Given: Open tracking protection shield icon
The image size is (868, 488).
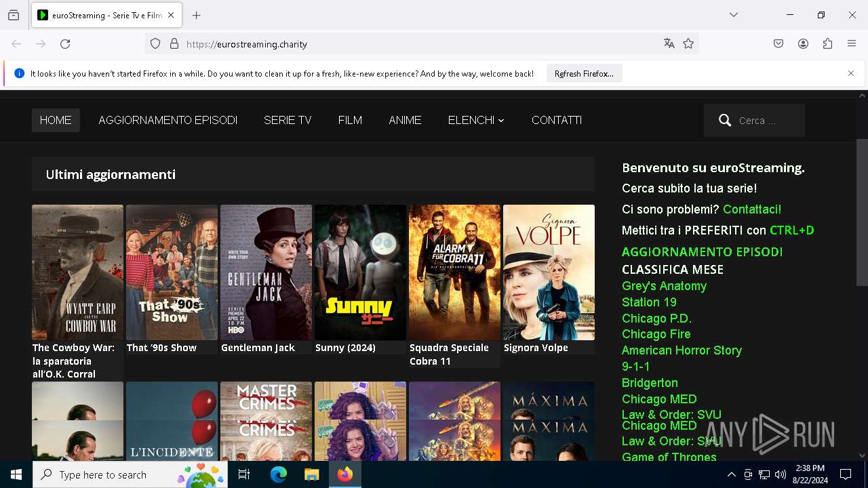Looking at the screenshot, I should click(x=155, y=44).
